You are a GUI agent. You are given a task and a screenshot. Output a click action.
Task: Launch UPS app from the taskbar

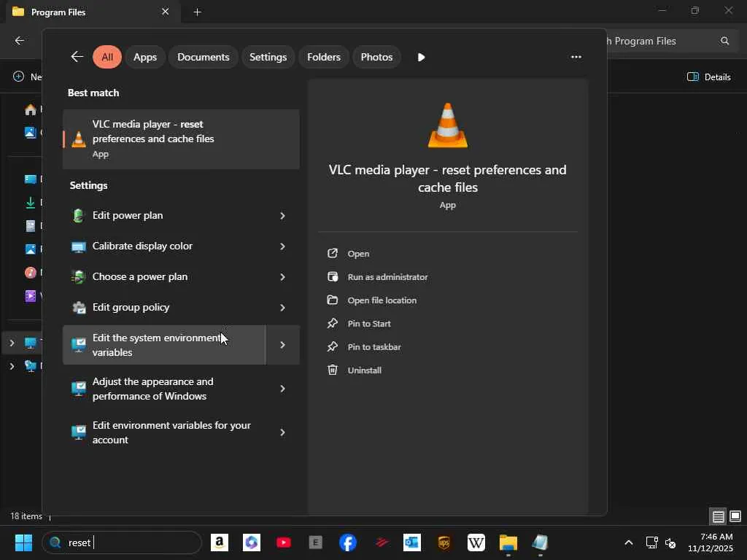[x=444, y=542]
